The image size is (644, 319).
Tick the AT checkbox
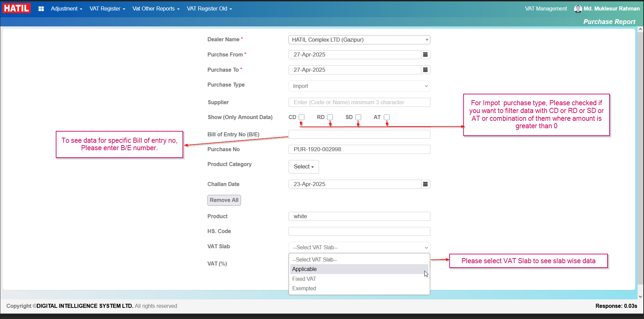[387, 117]
